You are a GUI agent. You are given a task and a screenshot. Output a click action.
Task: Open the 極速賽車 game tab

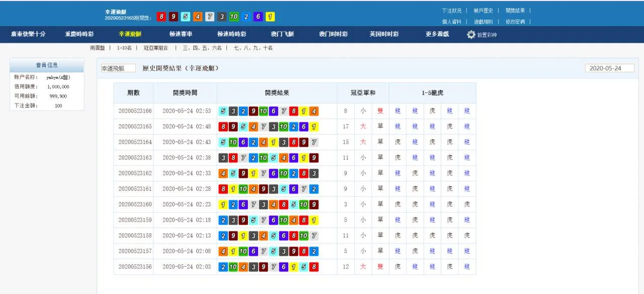click(x=181, y=34)
